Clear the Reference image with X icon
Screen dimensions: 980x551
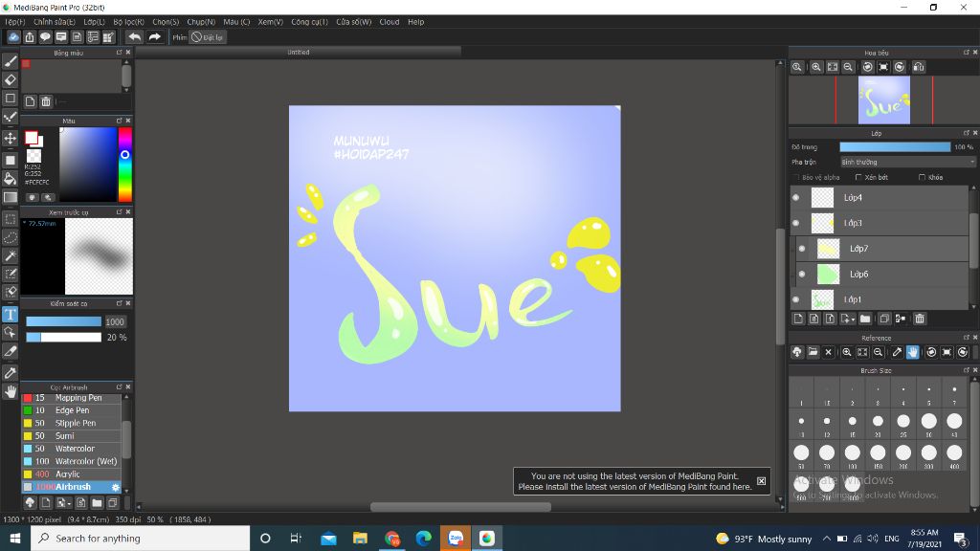pyautogui.click(x=828, y=352)
